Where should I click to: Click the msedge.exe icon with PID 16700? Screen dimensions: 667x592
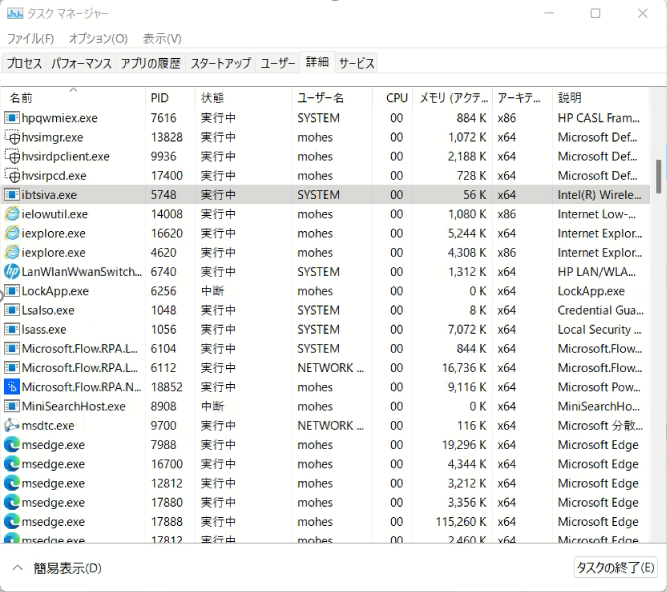tap(12, 464)
